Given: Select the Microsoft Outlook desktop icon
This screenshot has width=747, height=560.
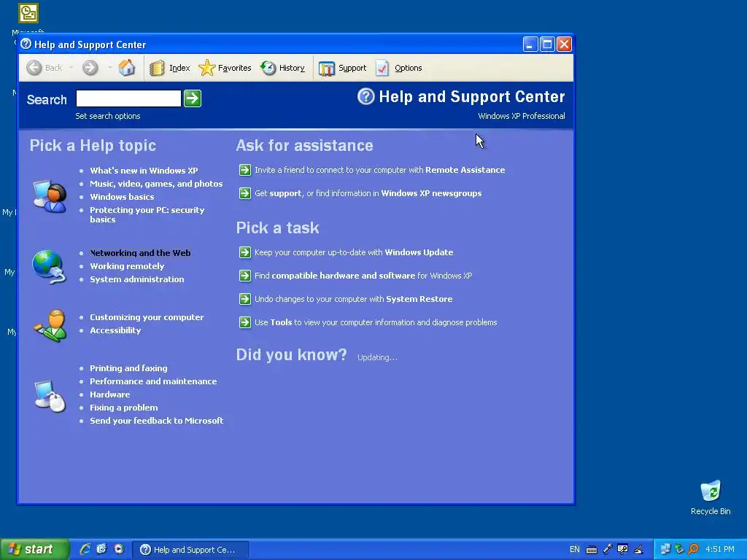Looking at the screenshot, I should [28, 13].
